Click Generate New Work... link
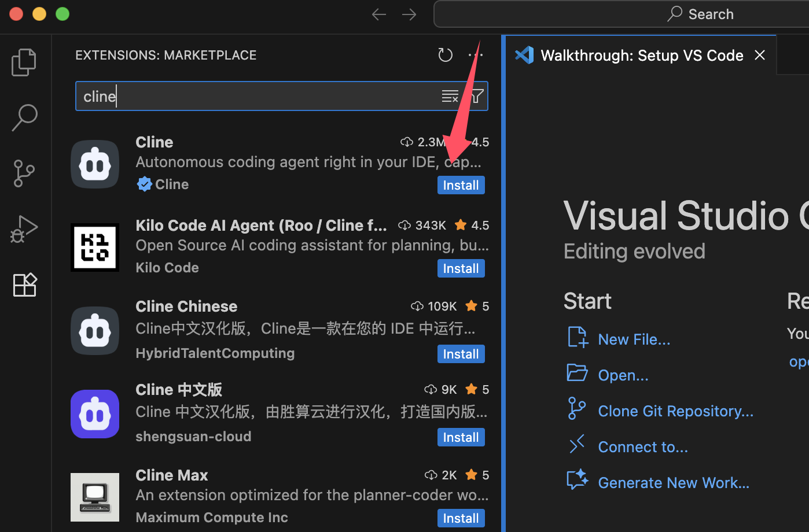 [674, 483]
